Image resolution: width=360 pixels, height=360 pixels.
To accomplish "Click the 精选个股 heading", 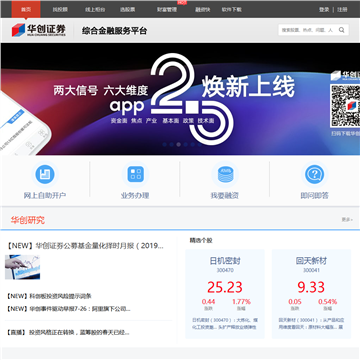I will 201,240.
